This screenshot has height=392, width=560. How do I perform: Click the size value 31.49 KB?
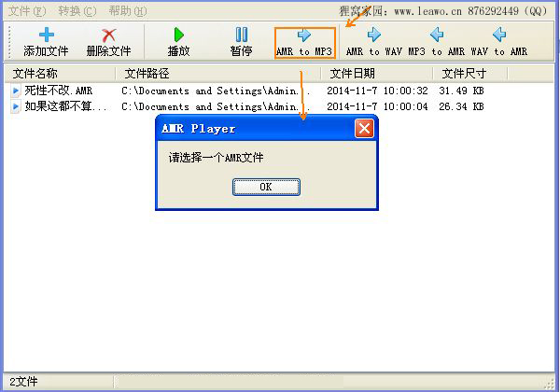461,91
